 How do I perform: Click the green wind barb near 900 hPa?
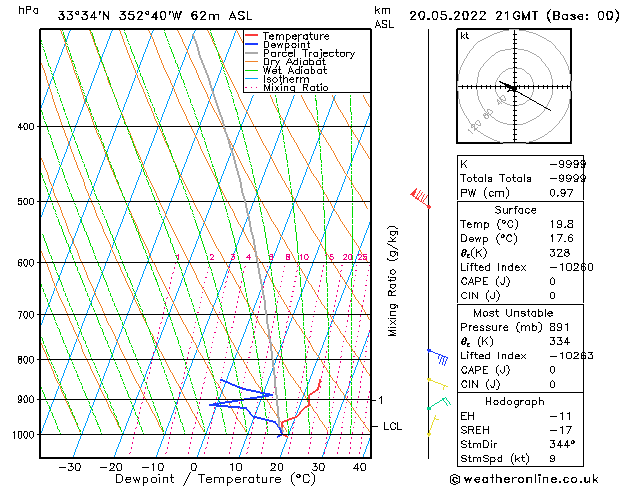point(439,403)
